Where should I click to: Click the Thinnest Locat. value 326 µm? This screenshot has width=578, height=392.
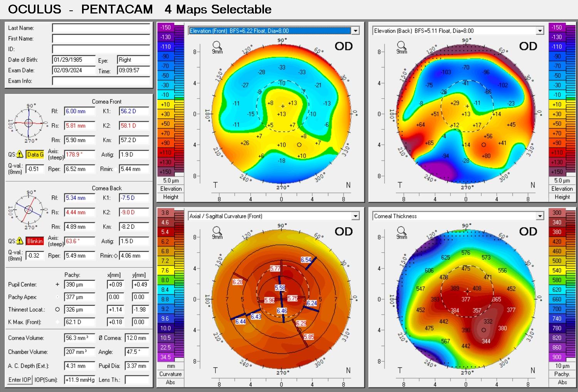coord(79,309)
